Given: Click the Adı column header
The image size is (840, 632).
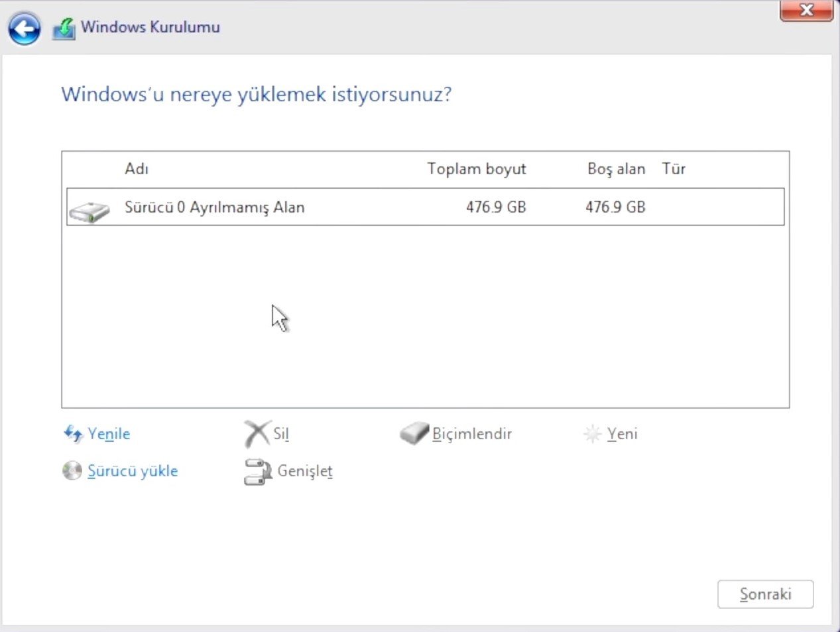Looking at the screenshot, I should (x=137, y=169).
